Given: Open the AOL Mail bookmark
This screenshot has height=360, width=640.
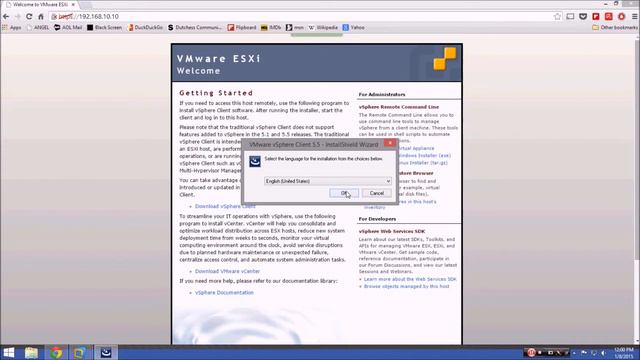Looking at the screenshot, I should 68,28.
